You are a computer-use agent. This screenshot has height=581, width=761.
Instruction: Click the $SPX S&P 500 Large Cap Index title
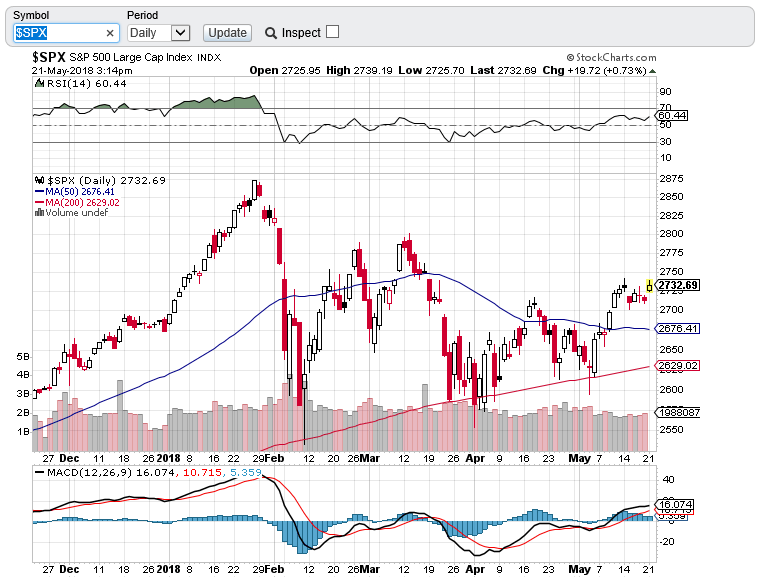(126, 57)
